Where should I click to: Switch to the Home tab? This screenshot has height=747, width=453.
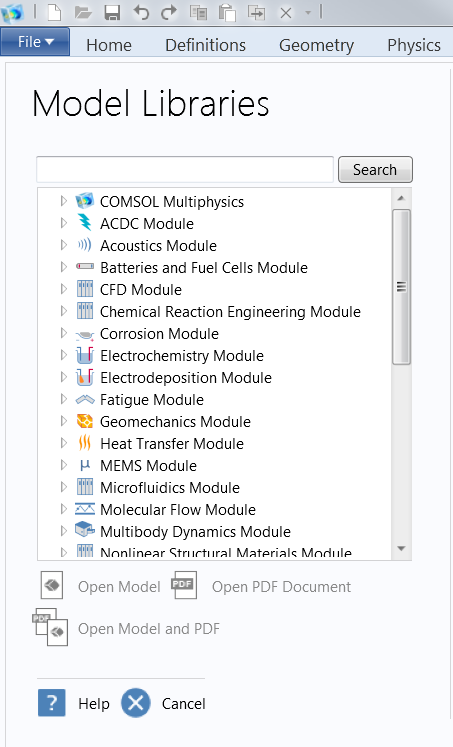tap(109, 45)
